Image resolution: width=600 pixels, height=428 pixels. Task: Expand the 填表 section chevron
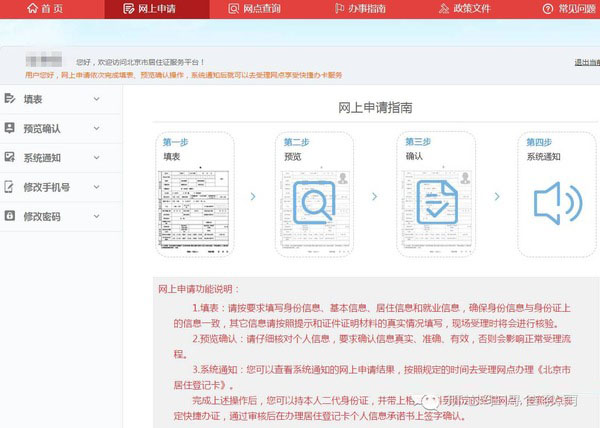[96, 99]
